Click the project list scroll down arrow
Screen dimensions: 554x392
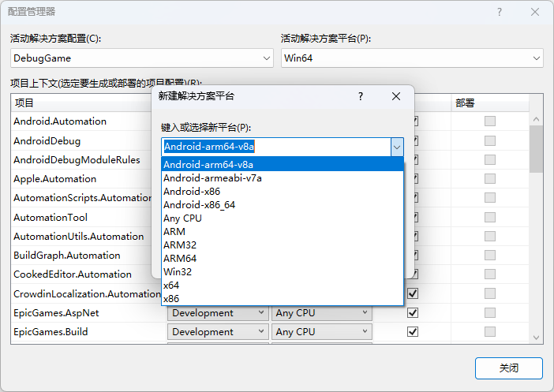536,337
